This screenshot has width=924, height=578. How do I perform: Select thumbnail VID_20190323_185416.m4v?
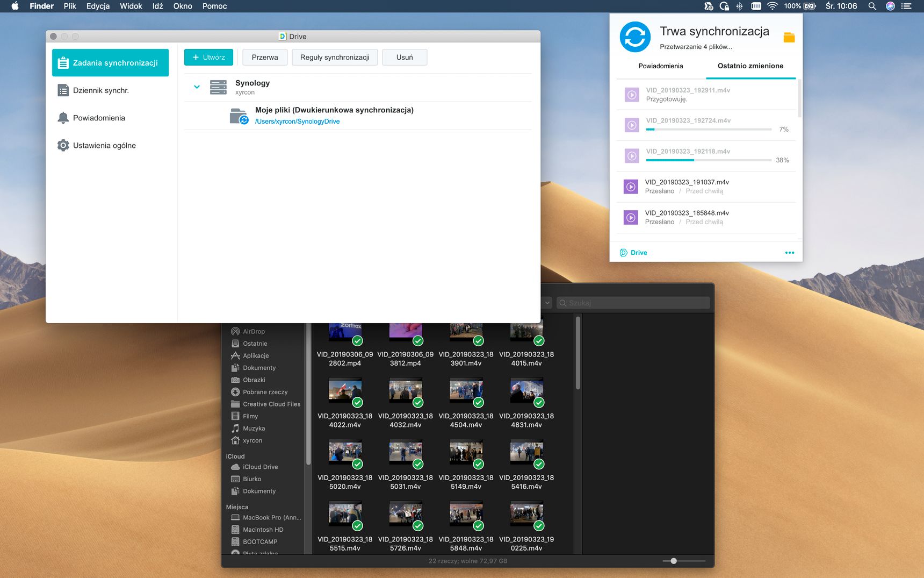pyautogui.click(x=526, y=452)
